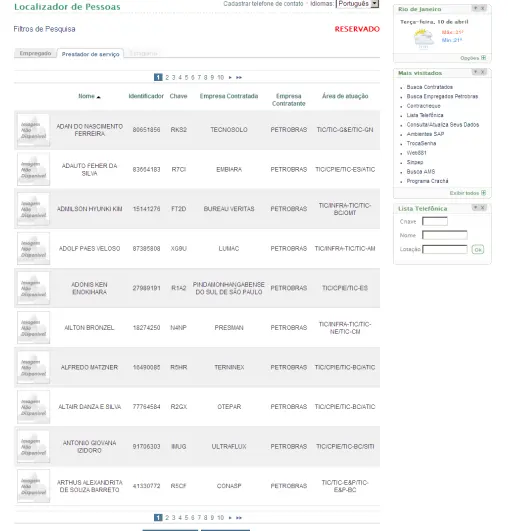Click the Nome column sort arrow
Viewport: 508px width, 531px height.
click(99, 97)
